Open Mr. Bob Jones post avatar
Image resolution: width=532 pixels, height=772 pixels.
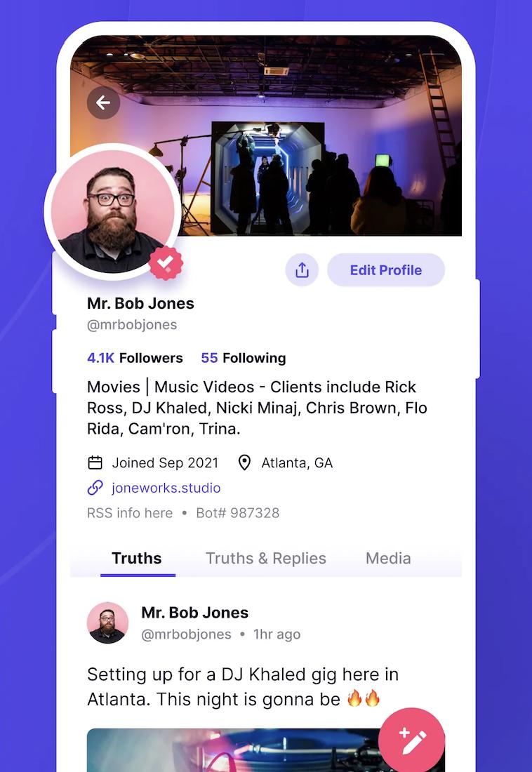(108, 623)
